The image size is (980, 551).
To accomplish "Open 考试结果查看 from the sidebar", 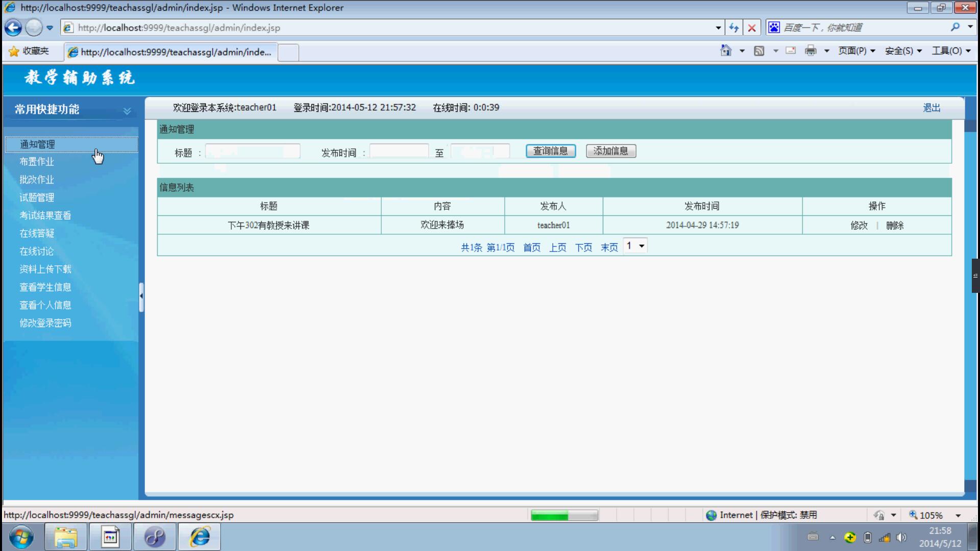I will coord(45,215).
